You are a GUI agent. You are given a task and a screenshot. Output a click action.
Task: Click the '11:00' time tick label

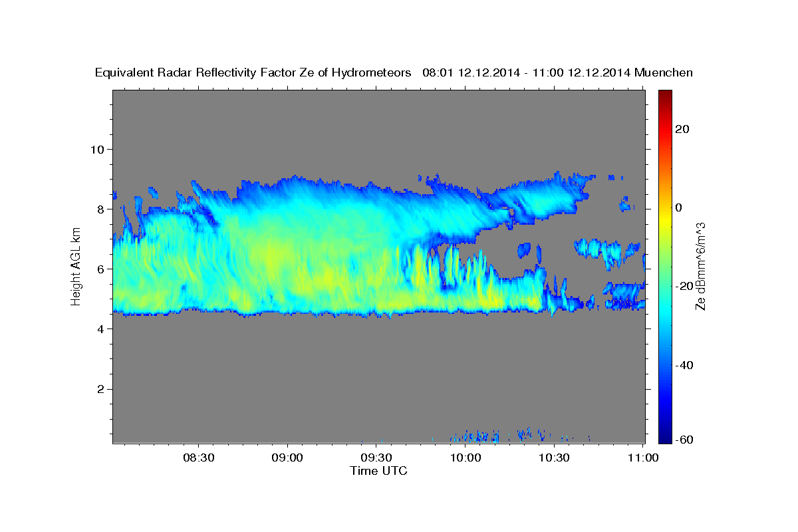tap(643, 458)
